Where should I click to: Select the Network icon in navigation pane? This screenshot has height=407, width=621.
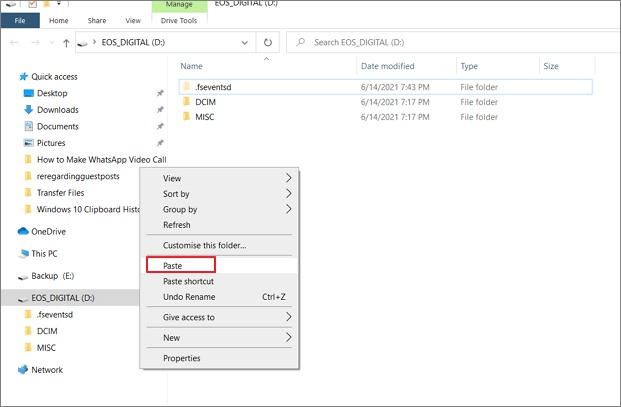23,370
